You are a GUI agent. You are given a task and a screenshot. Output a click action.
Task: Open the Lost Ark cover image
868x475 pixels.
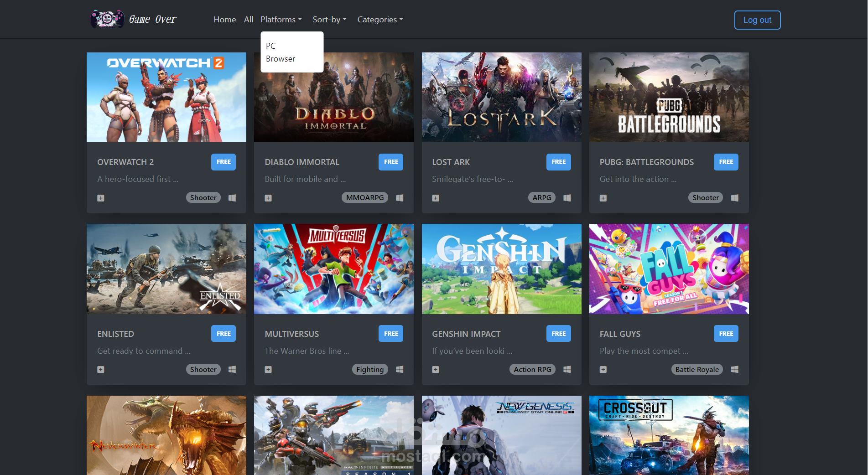[x=502, y=97]
